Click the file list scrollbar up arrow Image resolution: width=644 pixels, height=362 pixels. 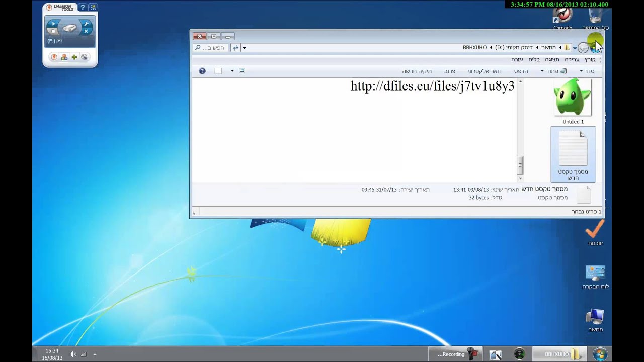520,82
